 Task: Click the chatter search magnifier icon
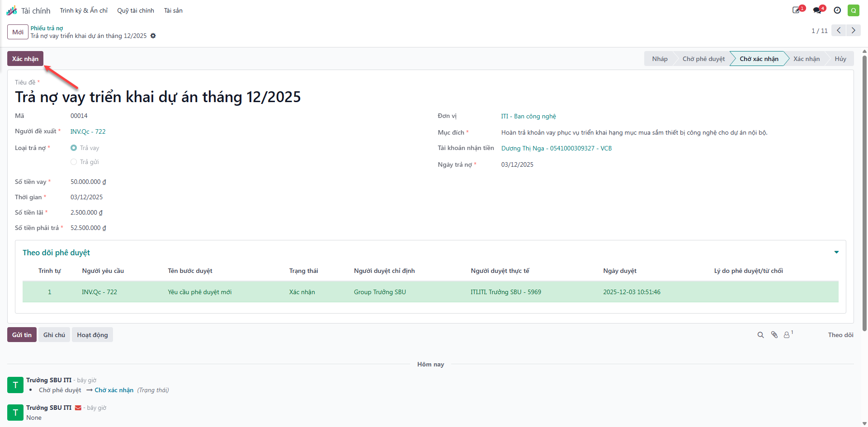(x=760, y=335)
